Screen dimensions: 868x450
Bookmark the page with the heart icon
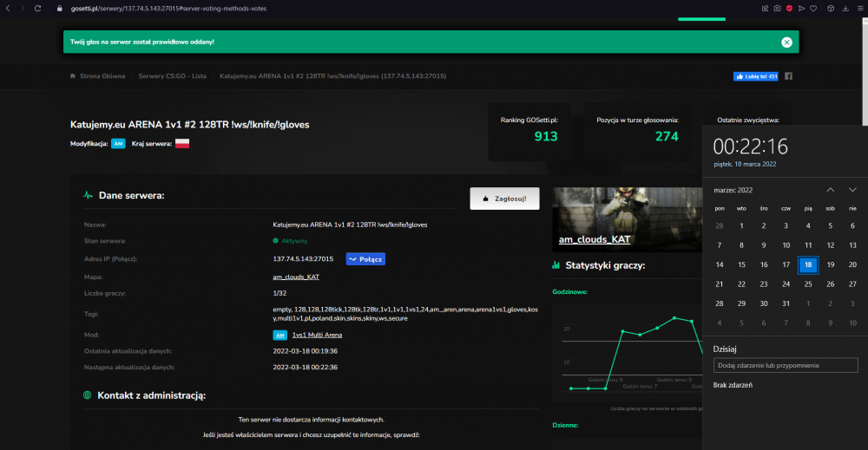click(x=813, y=9)
